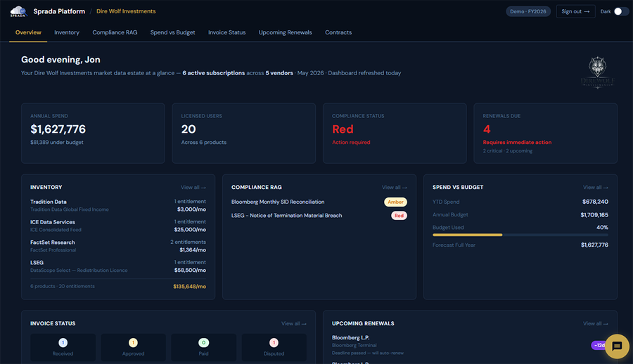This screenshot has width=633, height=364.
Task: Switch to the Compliance RAG tab
Action: pyautogui.click(x=115, y=32)
